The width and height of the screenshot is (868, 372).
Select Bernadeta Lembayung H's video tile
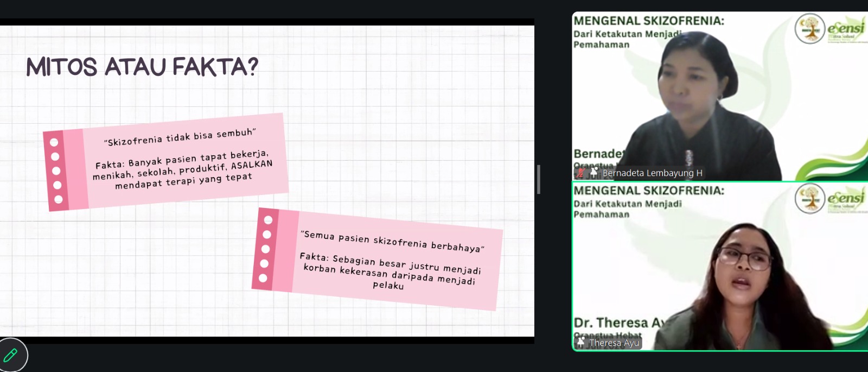point(720,96)
